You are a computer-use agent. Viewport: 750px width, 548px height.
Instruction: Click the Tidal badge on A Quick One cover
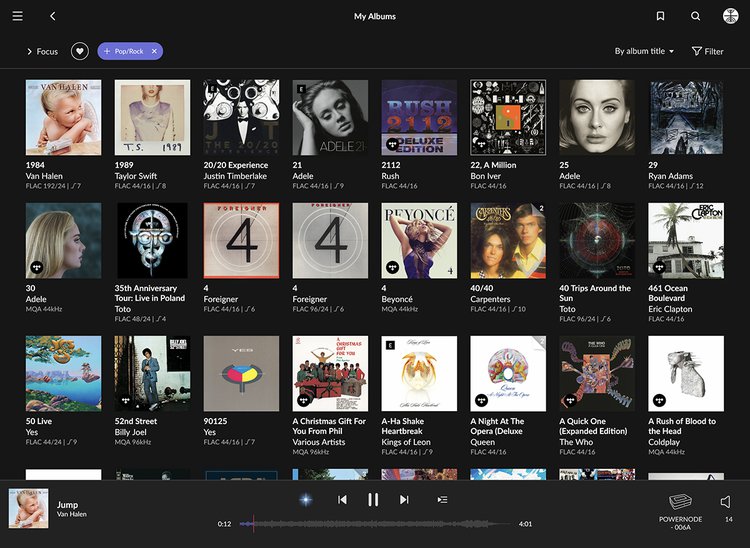[x=571, y=400]
